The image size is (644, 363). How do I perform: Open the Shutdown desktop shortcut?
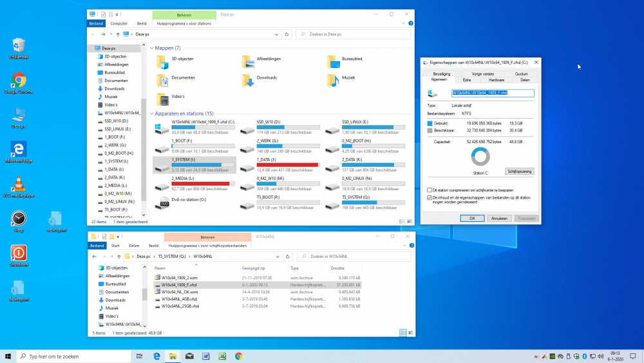tap(19, 253)
